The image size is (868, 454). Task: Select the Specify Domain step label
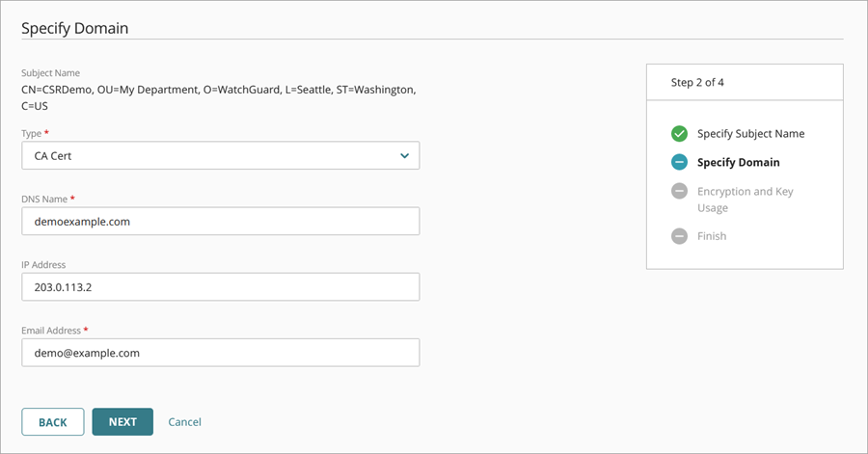pyautogui.click(x=738, y=163)
